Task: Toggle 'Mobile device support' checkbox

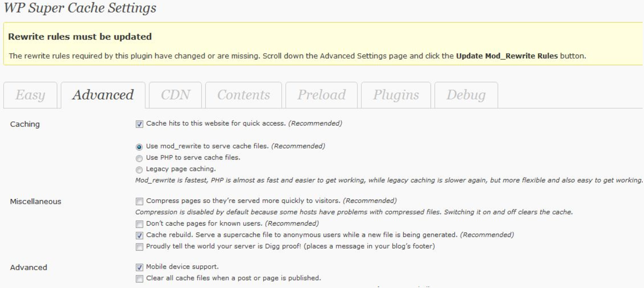Action: 140,267
